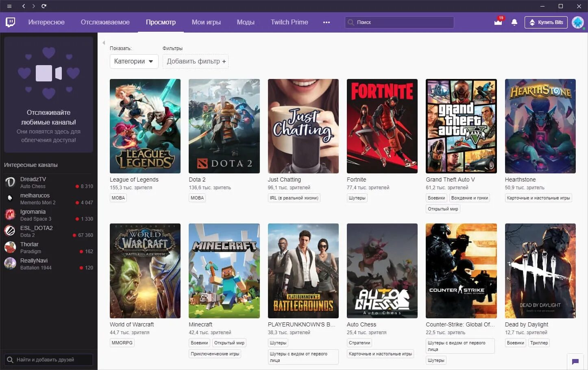The image size is (588, 370).
Task: Open the Мои игры tab
Action: [x=206, y=22]
